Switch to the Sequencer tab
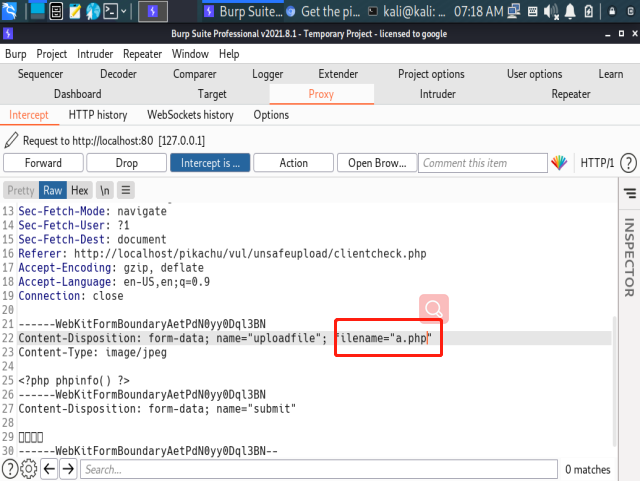640x481 pixels. pos(40,74)
